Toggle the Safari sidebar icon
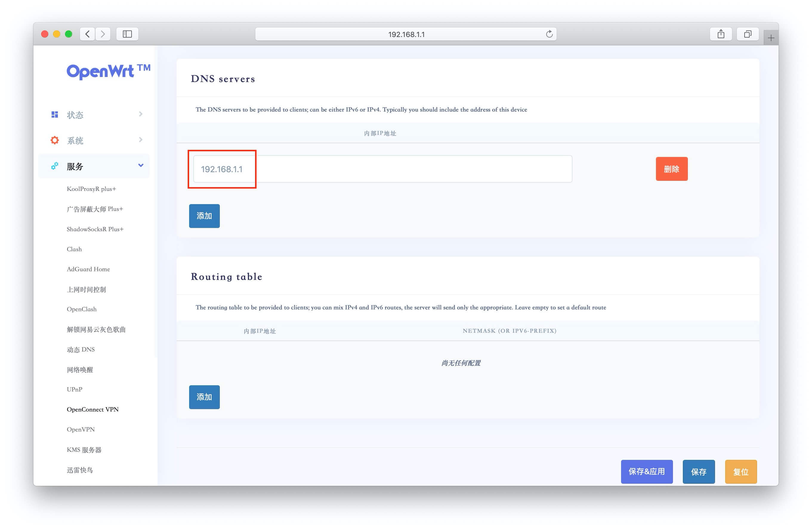This screenshot has width=812, height=530. 127,34
